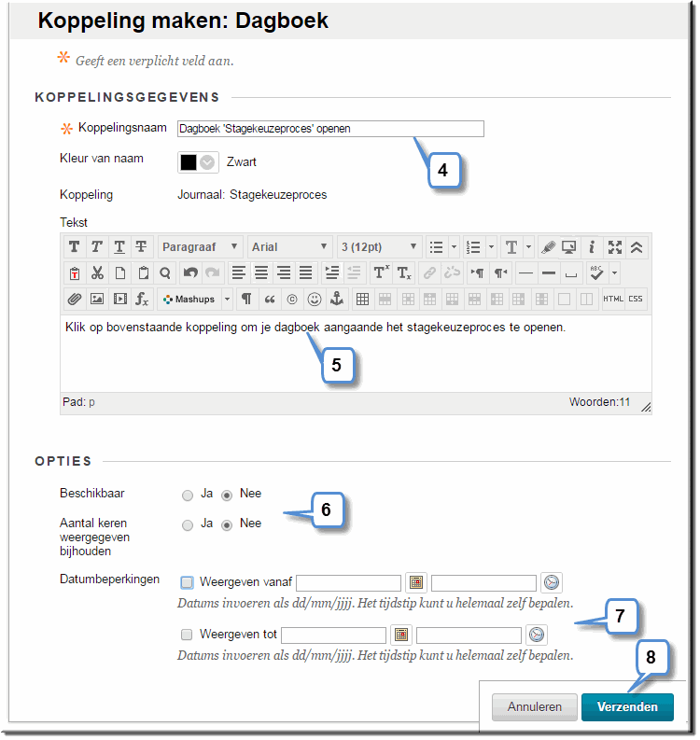Image resolution: width=700 pixels, height=740 pixels.
Task: Undo the last edit
Action: 190,273
